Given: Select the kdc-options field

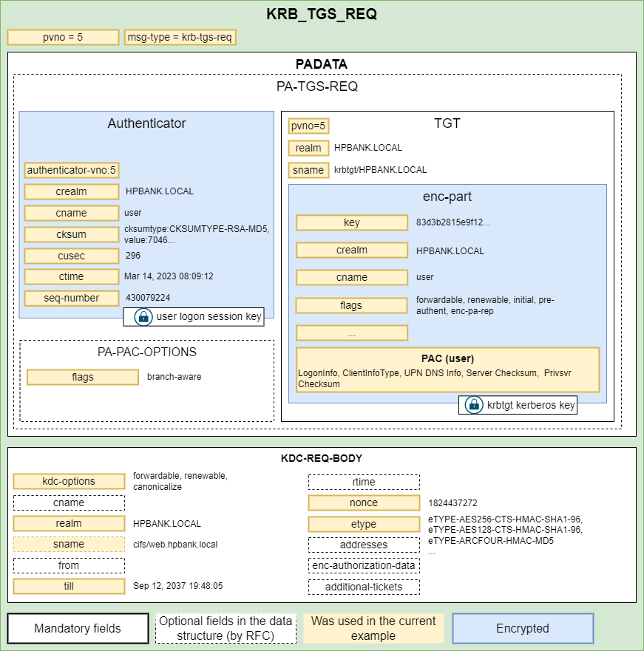Looking at the screenshot, I should 69,481.
